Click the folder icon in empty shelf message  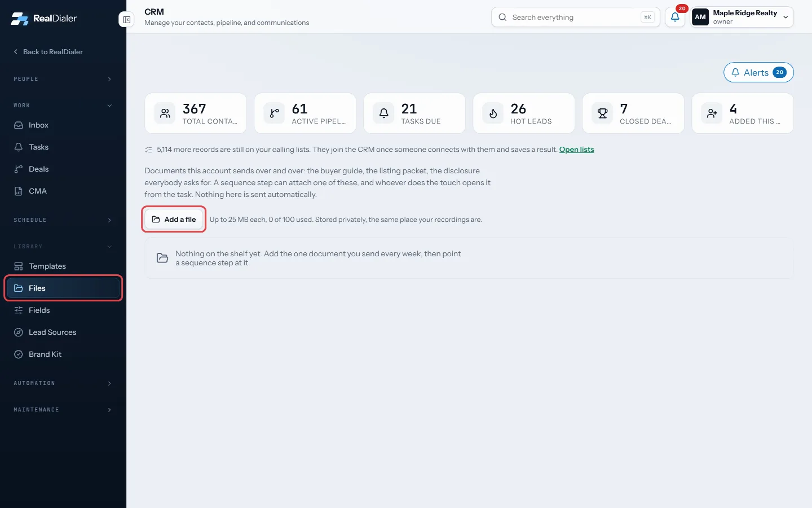162,258
